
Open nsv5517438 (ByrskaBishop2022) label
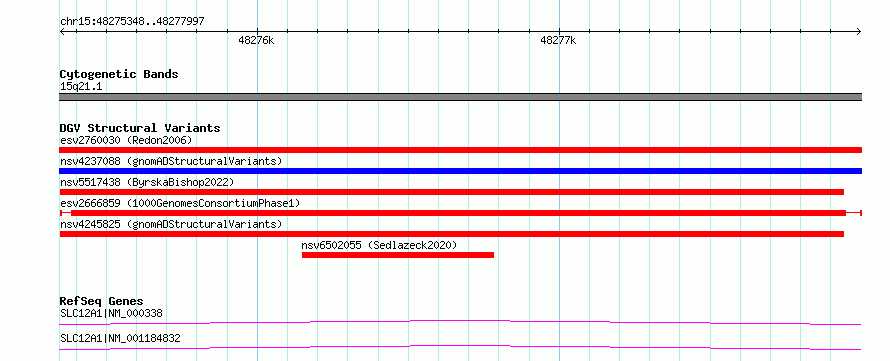tap(147, 182)
